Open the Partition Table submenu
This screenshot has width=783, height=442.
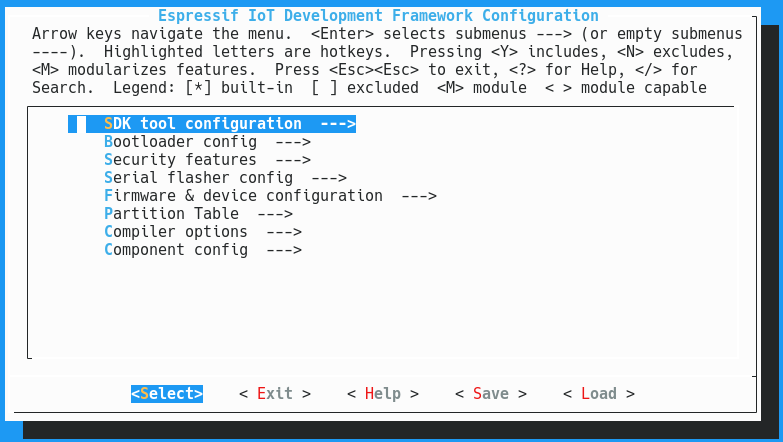(198, 214)
